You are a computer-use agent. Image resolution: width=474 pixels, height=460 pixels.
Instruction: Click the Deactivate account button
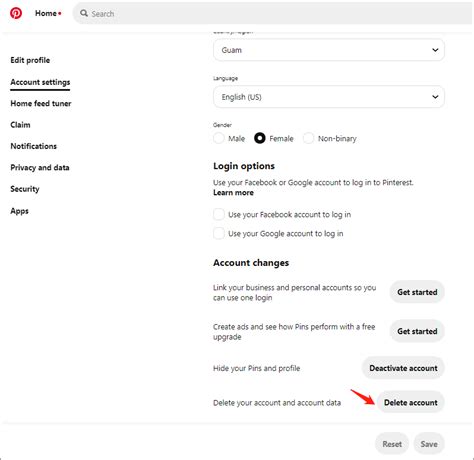pos(403,368)
